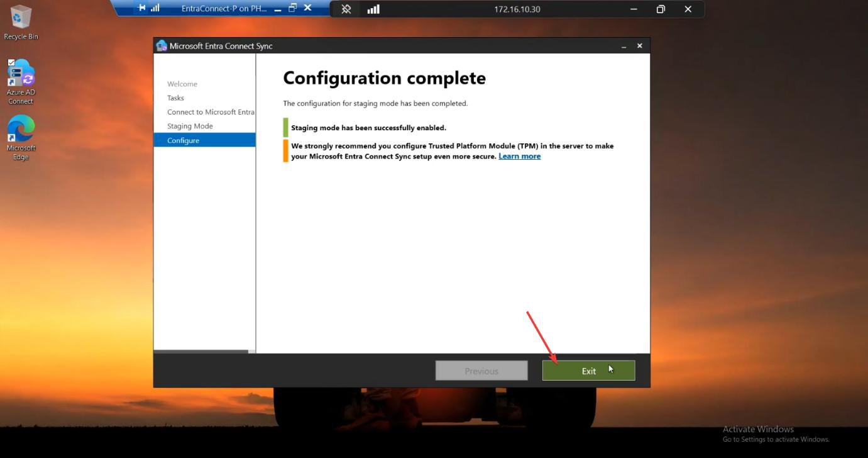Select Connect to Microsoft Entra step
Viewport: 868px width, 458px height.
tap(211, 112)
